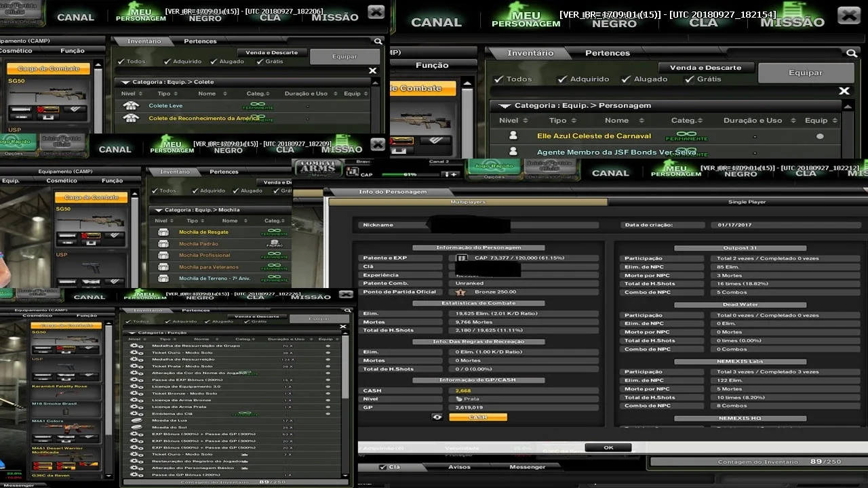The width and height of the screenshot is (868, 488).
Task: Toggle Adquirido checkbox in Personagem panel
Action: pyautogui.click(x=562, y=79)
